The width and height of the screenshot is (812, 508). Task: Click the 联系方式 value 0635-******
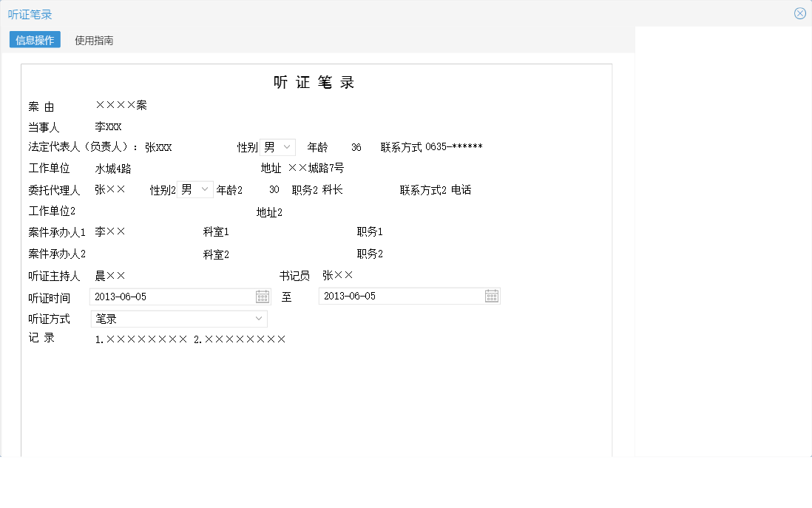point(454,146)
